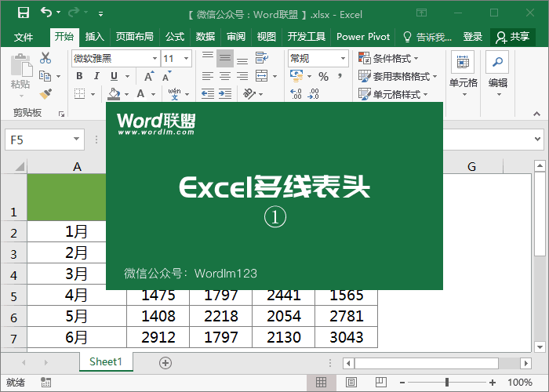Screen dimensions: 549x392
Task: Toggle Italic formatting
Action: pyautogui.click(x=96, y=76)
